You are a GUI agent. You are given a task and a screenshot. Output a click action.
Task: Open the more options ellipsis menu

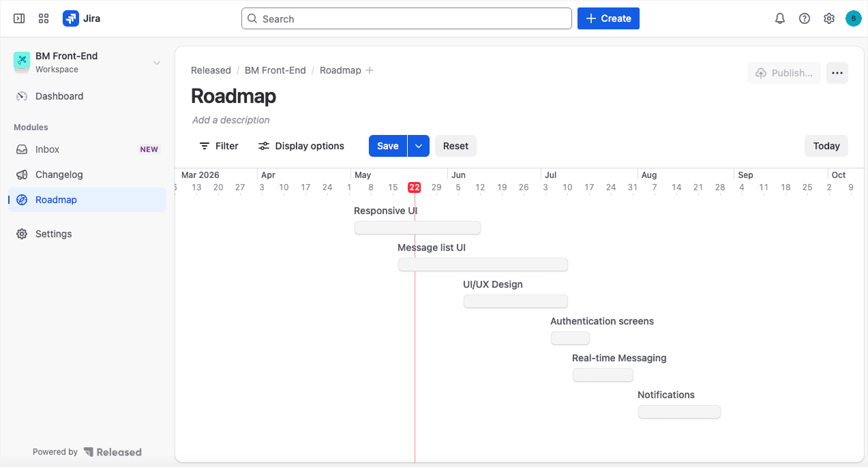tap(837, 73)
